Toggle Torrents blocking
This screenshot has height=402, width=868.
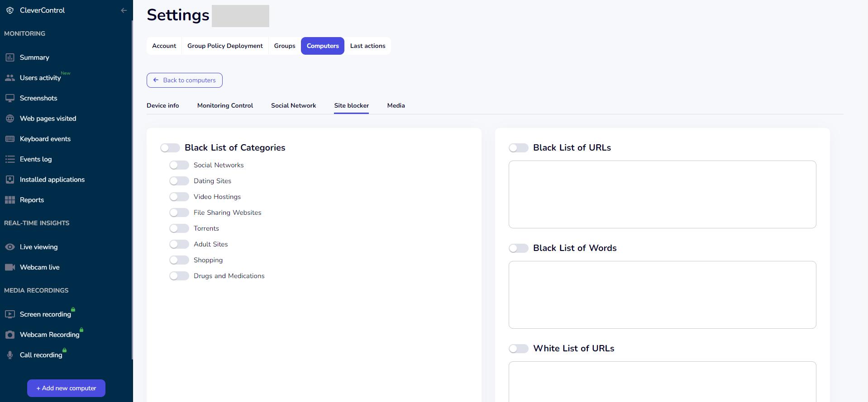(x=179, y=228)
